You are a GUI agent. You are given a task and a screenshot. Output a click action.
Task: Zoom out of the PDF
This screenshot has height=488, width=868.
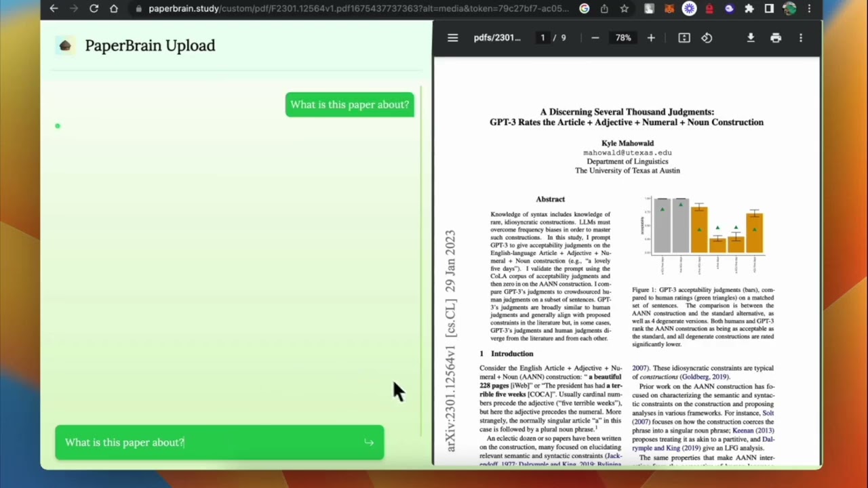pos(595,38)
